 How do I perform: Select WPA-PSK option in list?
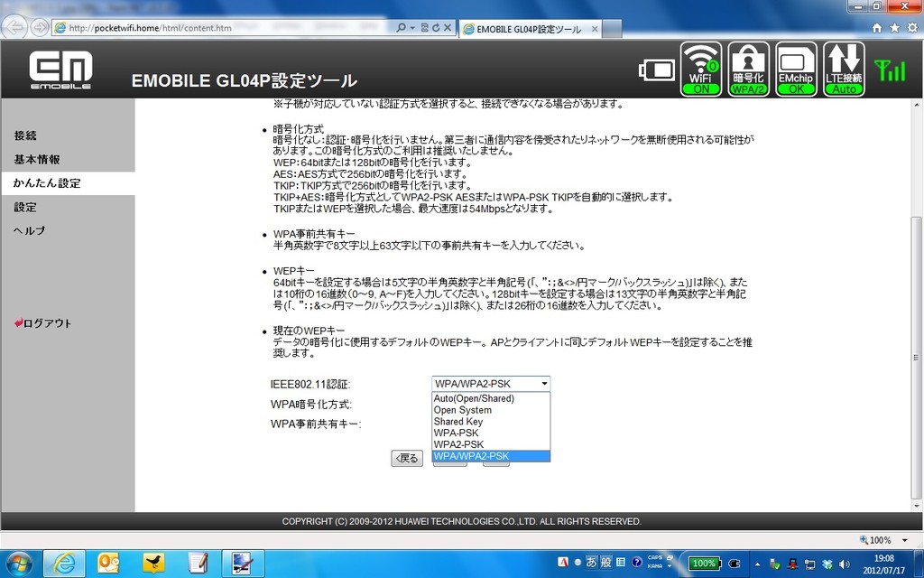(x=491, y=433)
